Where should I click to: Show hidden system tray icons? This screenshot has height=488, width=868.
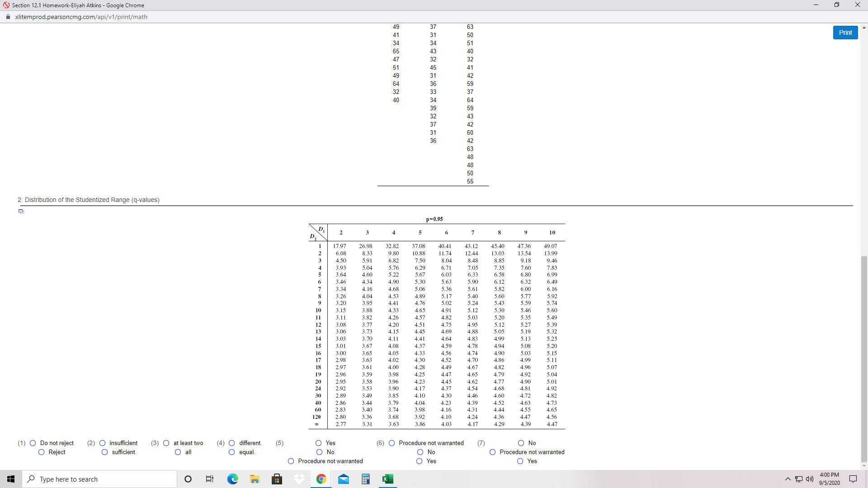[788, 479]
